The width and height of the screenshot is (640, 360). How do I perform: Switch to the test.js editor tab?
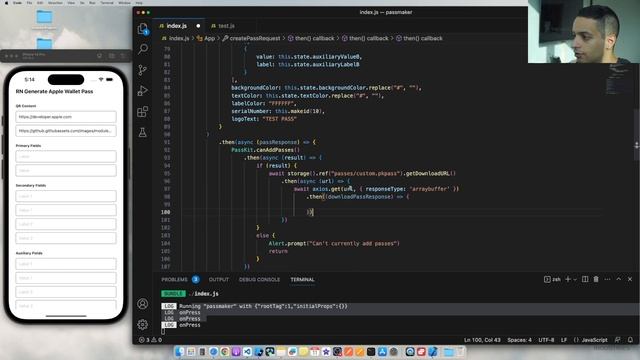[x=223, y=26]
